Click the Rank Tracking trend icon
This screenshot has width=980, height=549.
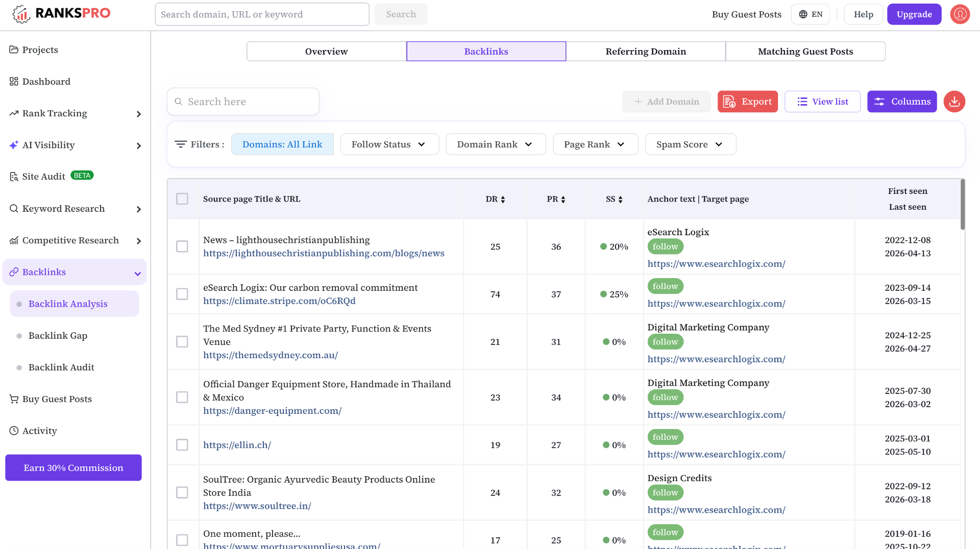[14, 113]
